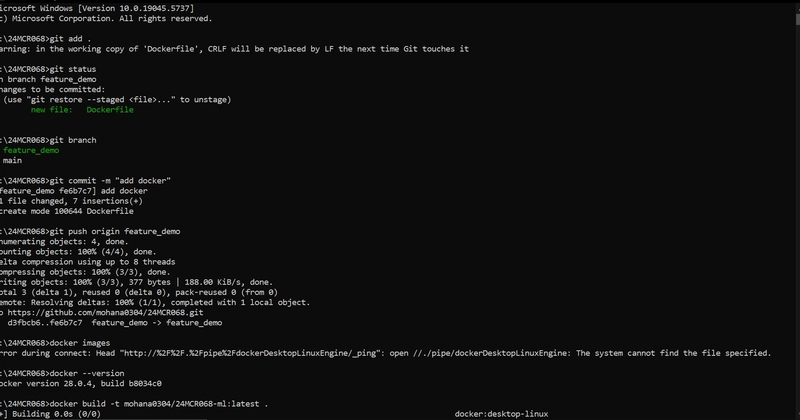The image size is (800, 420).
Task: Click the git push origin feature_demo command
Action: (114, 231)
